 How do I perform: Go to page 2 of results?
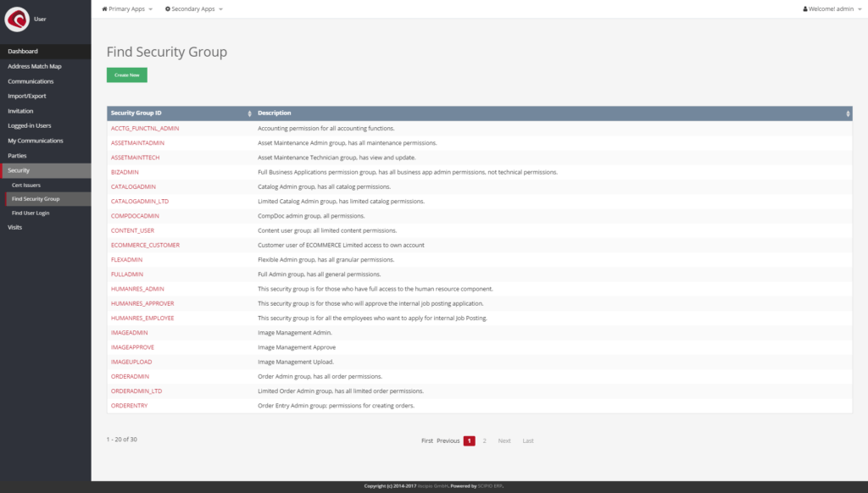click(485, 440)
